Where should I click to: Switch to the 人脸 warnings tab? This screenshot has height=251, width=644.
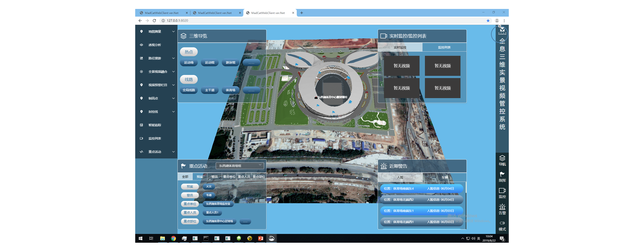click(400, 177)
